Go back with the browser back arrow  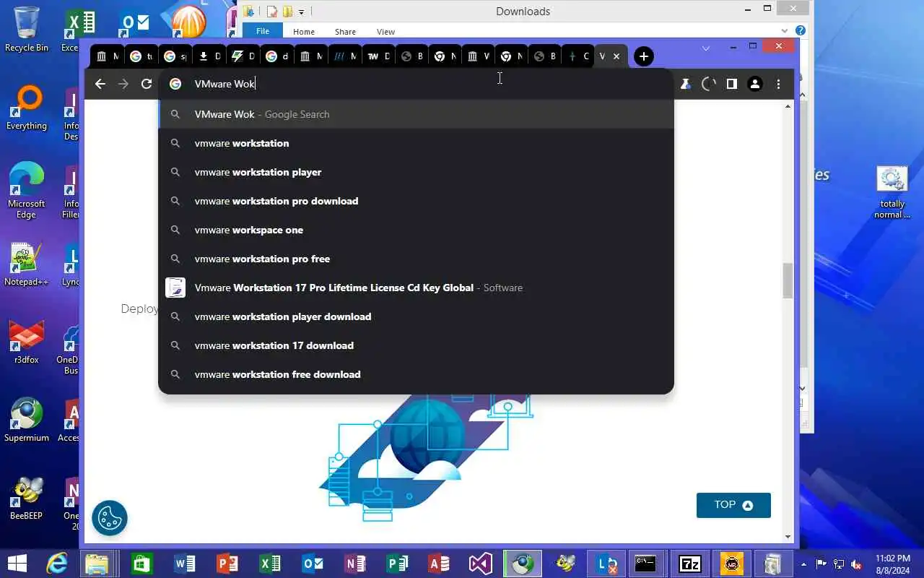100,84
